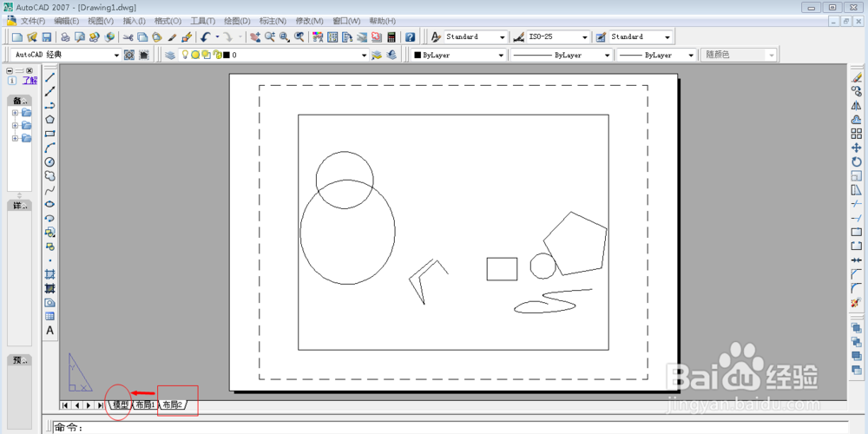Open the QuickCalc calculator icon
The width and height of the screenshot is (868, 434).
(x=391, y=37)
